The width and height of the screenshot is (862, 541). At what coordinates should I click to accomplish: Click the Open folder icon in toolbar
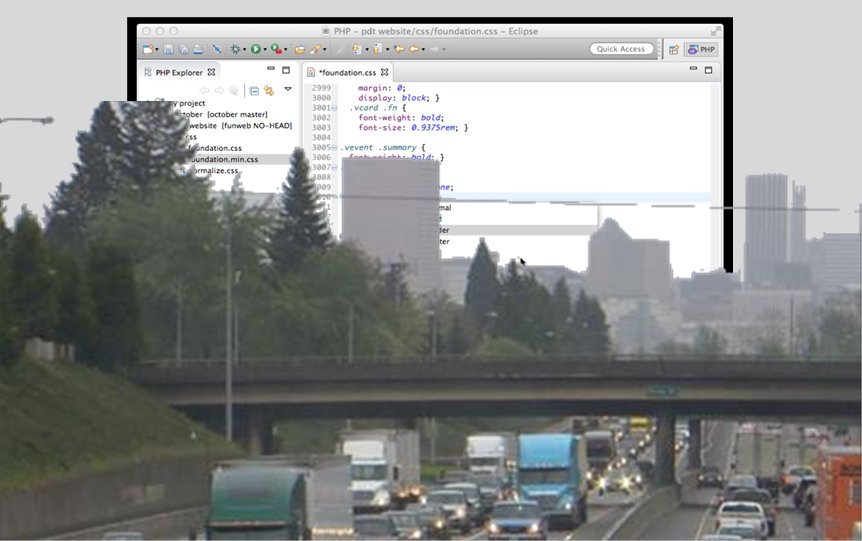300,49
